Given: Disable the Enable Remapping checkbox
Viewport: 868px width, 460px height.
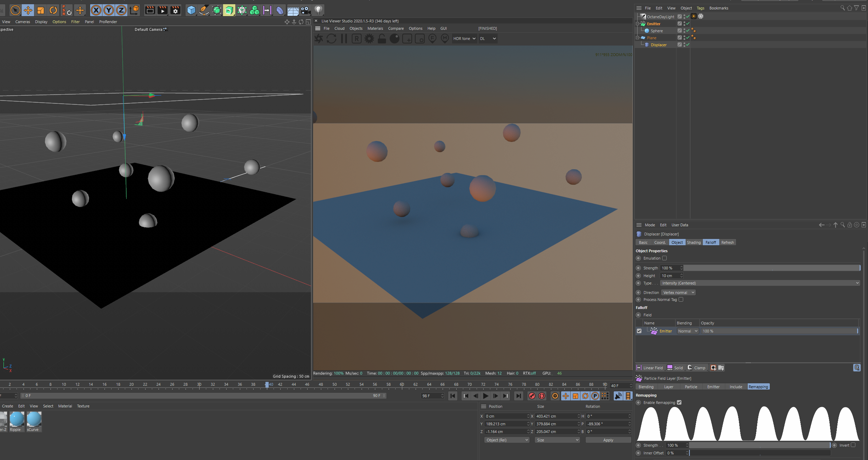Looking at the screenshot, I should pyautogui.click(x=679, y=403).
